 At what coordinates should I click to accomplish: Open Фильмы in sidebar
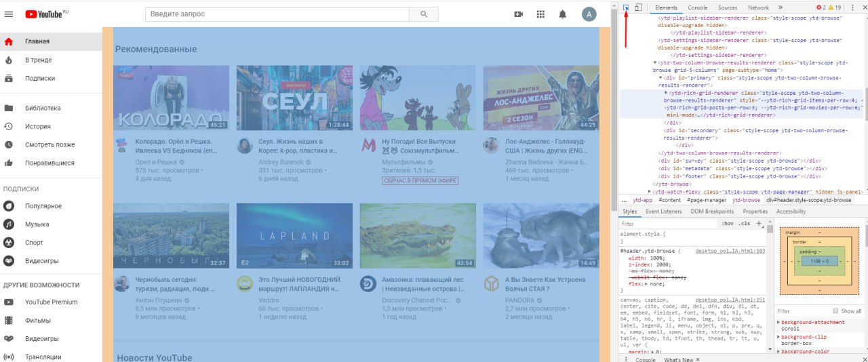click(51, 320)
